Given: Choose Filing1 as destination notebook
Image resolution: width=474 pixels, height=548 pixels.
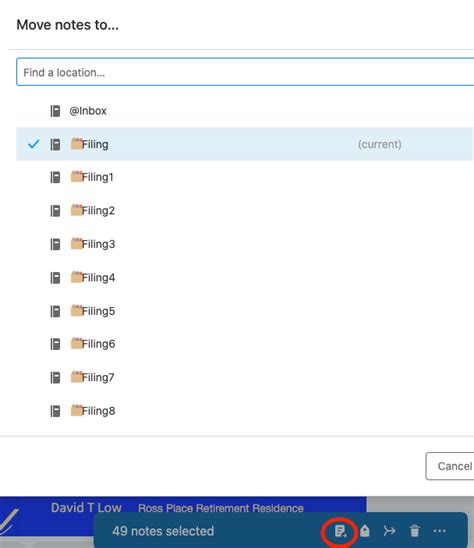Looking at the screenshot, I should pyautogui.click(x=245, y=177).
